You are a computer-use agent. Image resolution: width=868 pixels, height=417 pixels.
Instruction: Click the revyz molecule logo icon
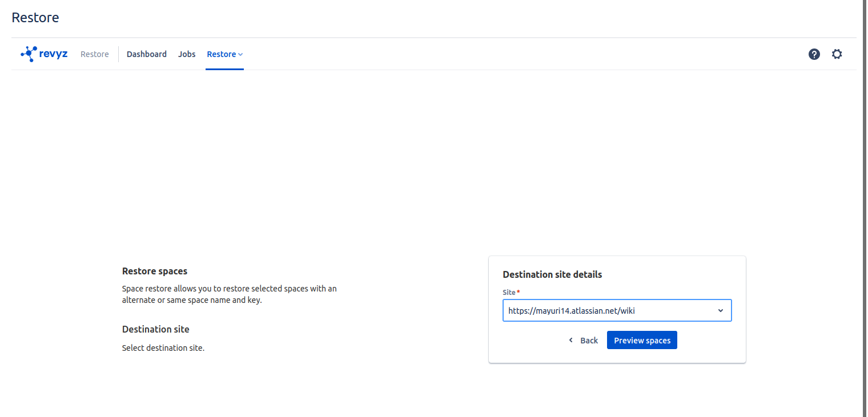pyautogui.click(x=29, y=54)
